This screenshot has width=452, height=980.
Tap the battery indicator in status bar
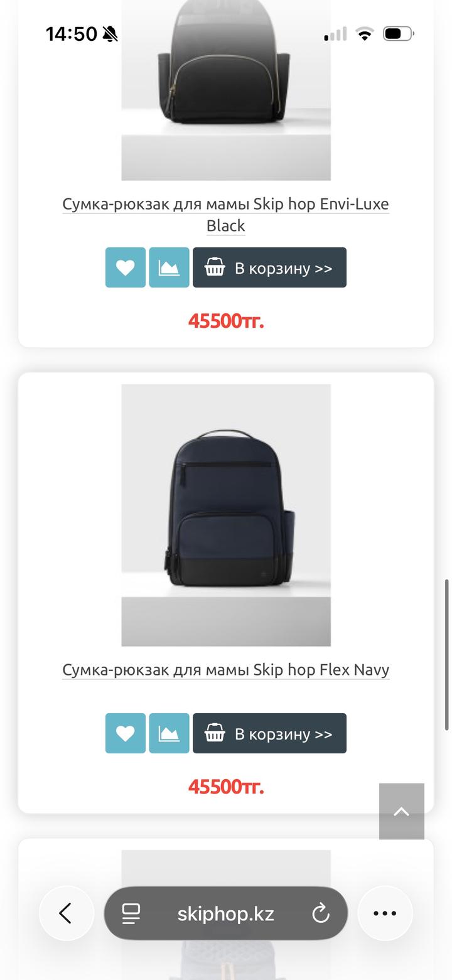click(x=398, y=33)
